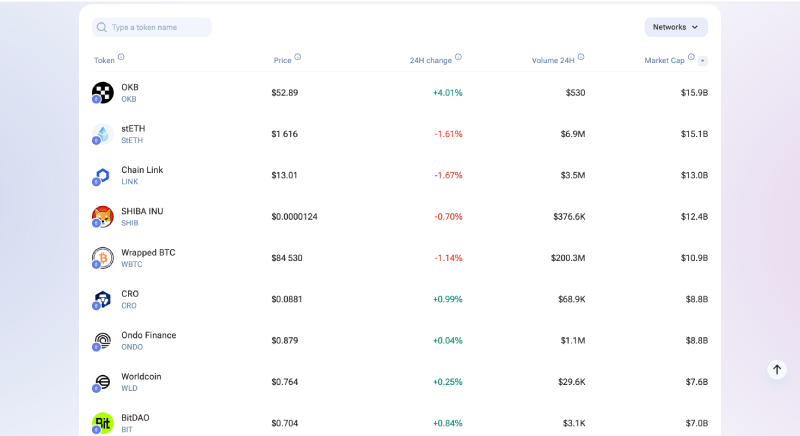Image resolution: width=800 pixels, height=436 pixels.
Task: Click the +0.99% change value
Action: pos(447,299)
